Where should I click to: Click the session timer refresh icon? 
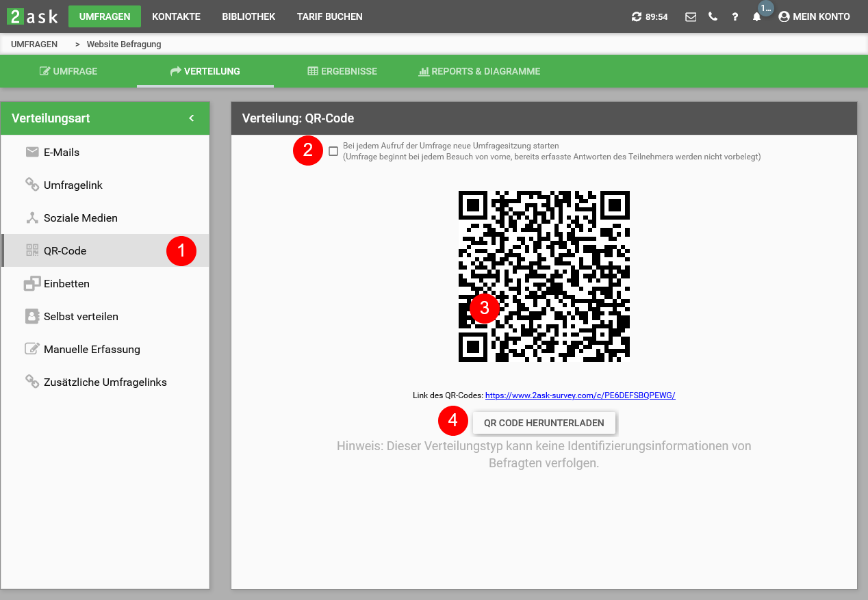coord(637,16)
